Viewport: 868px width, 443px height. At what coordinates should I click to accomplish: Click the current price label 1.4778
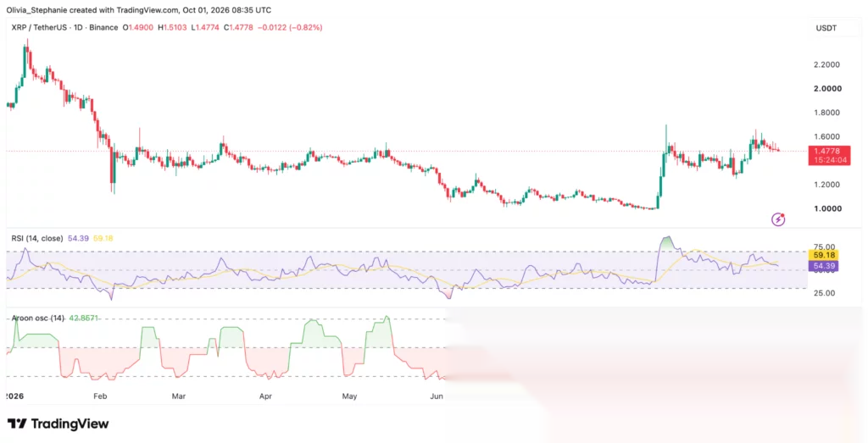828,155
